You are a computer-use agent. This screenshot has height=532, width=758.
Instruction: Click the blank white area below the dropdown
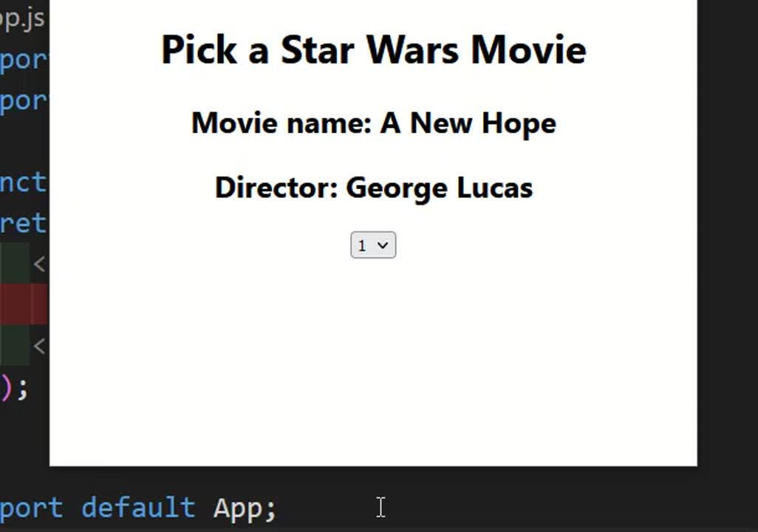point(373,363)
